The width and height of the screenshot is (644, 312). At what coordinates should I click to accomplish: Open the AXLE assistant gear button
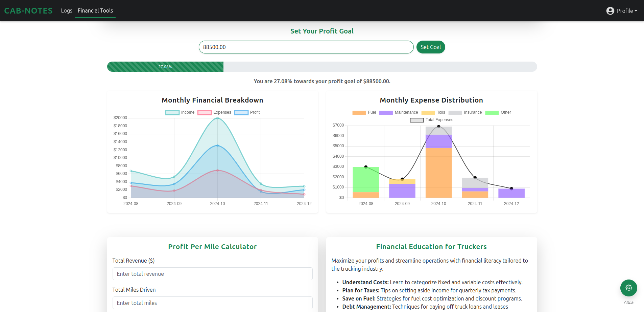click(x=628, y=288)
